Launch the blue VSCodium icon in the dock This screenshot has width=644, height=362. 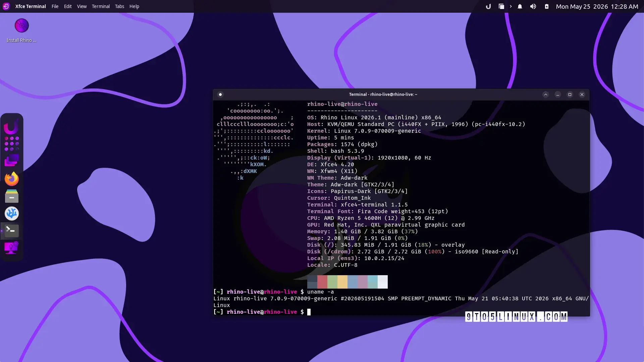(11, 214)
